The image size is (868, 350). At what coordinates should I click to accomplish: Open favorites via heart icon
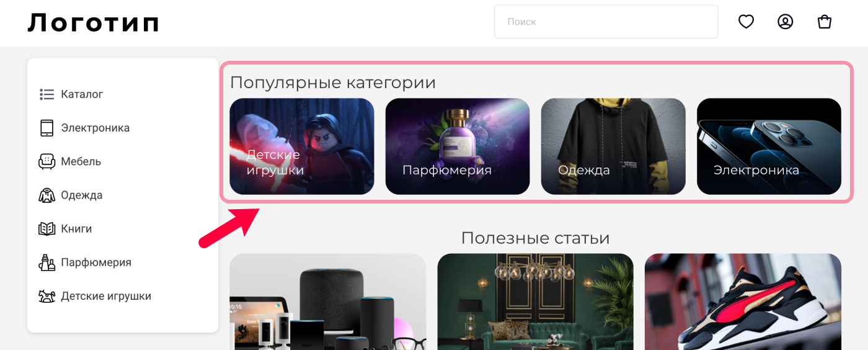click(746, 22)
